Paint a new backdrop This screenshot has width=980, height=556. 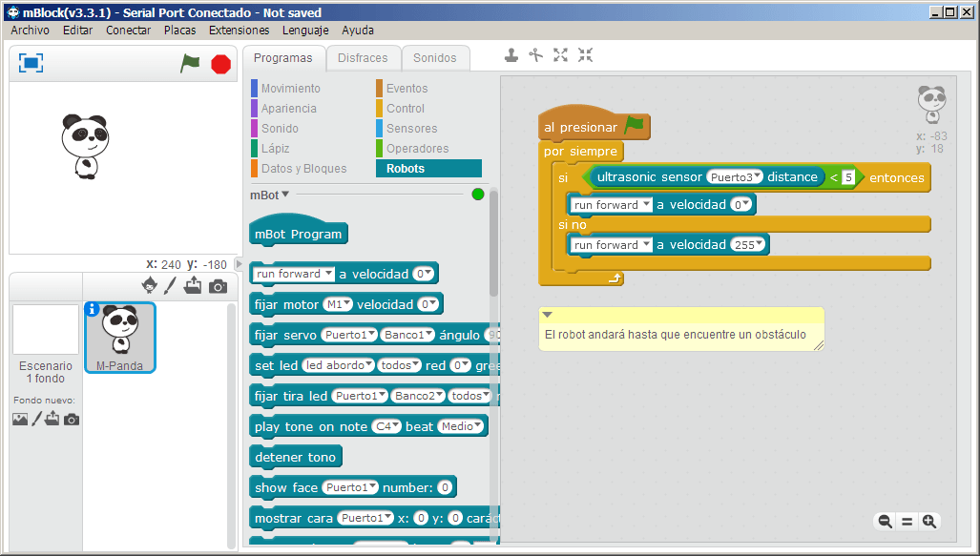[x=37, y=419]
